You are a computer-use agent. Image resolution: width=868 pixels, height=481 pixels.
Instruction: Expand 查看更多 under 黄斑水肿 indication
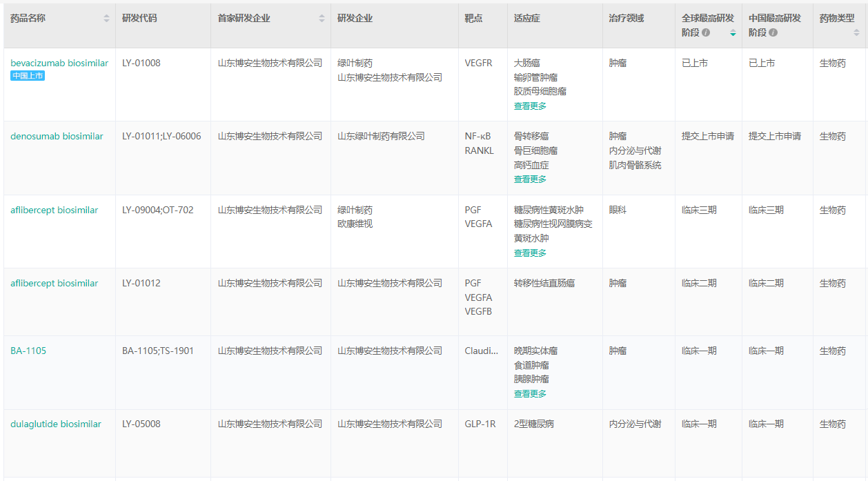(x=530, y=253)
